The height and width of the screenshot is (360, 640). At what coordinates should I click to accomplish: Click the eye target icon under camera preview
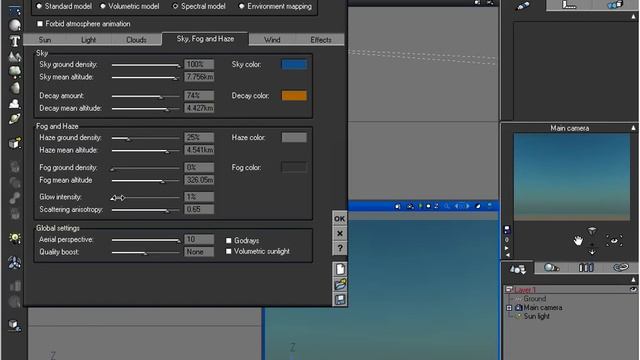pyautogui.click(x=614, y=240)
